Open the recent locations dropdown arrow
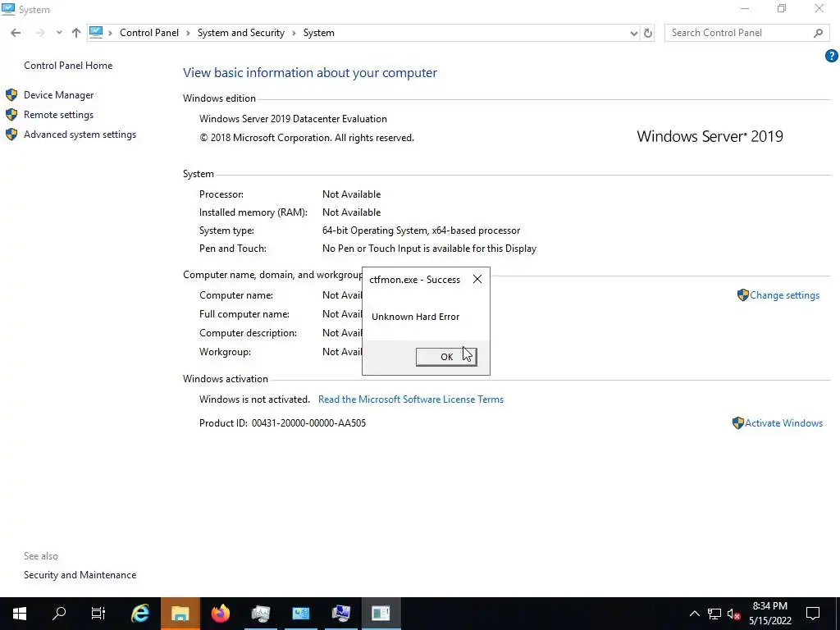 pos(59,33)
